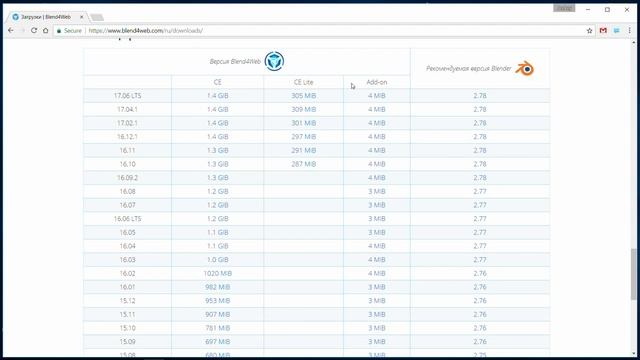Download version 16.08 CE 1.2 GiB

(x=218, y=191)
